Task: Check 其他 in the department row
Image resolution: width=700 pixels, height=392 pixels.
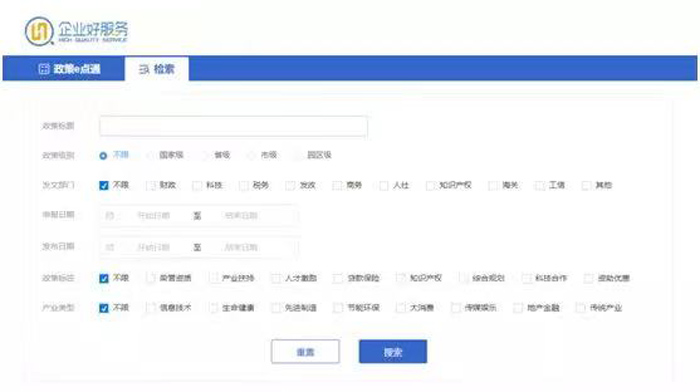Action: [586, 185]
